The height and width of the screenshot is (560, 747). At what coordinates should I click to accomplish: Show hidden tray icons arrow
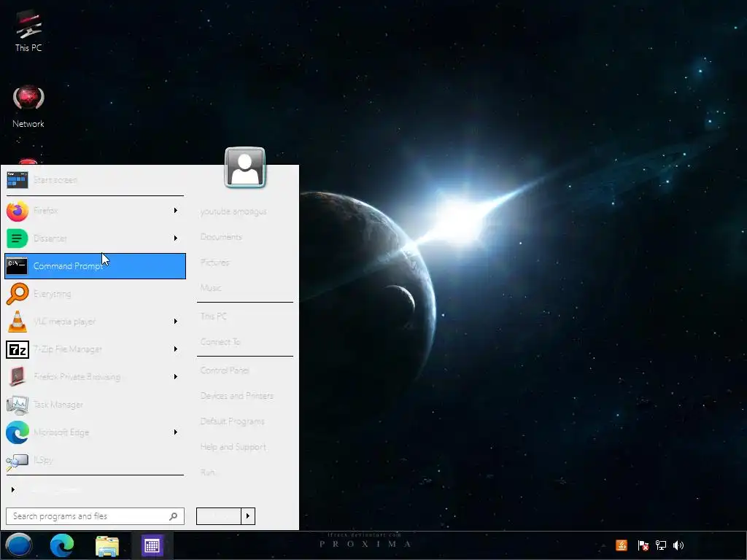tap(603, 545)
